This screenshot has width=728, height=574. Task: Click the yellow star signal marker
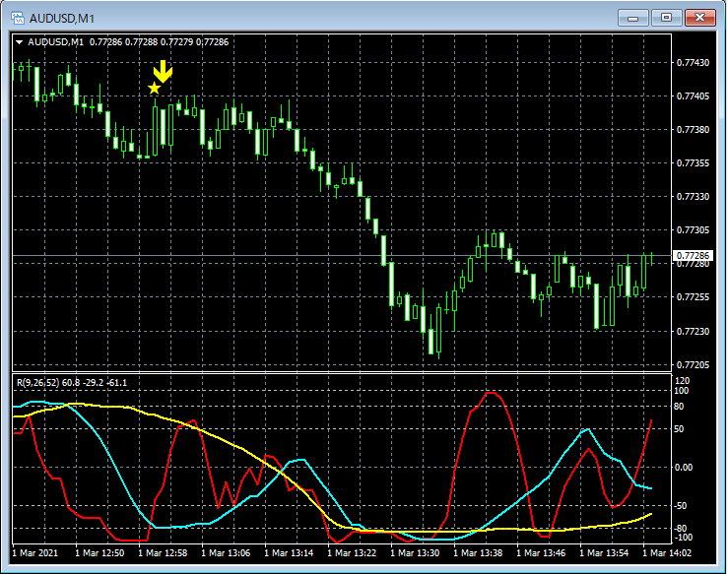(x=154, y=88)
